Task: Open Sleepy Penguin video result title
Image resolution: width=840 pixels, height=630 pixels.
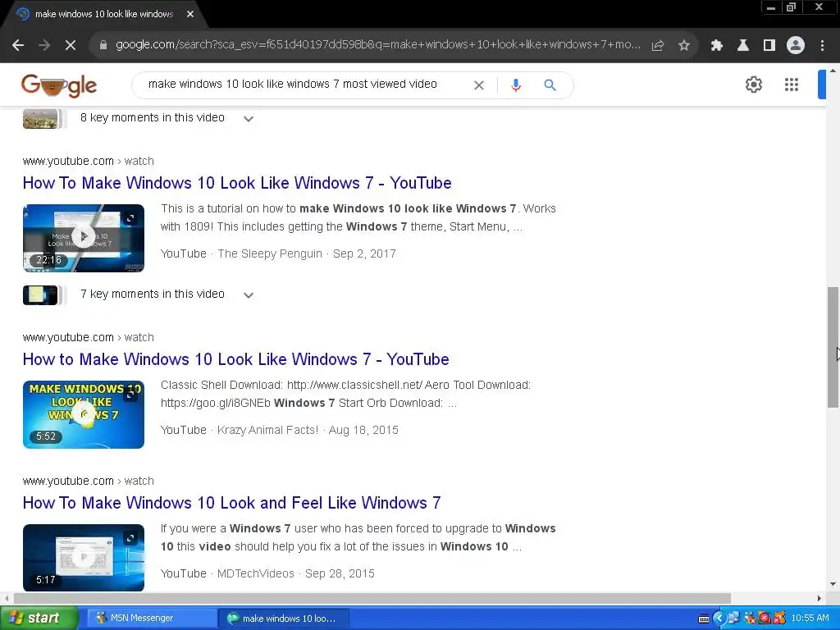Action: pyautogui.click(x=237, y=183)
